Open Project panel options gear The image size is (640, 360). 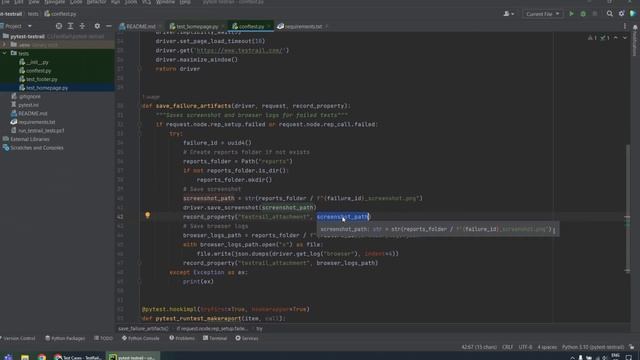97,26
